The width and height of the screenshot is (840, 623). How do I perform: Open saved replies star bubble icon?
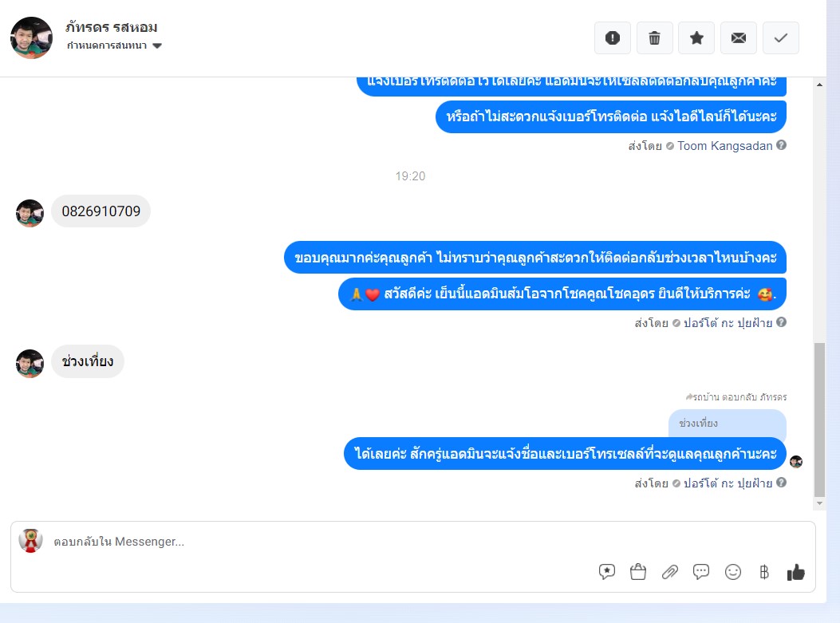coord(606,572)
